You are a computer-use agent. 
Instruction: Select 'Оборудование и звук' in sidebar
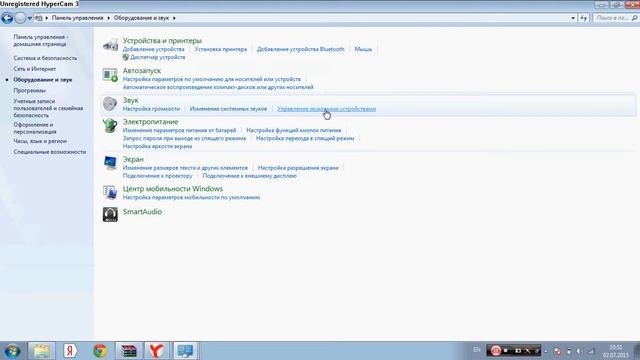click(x=42, y=80)
